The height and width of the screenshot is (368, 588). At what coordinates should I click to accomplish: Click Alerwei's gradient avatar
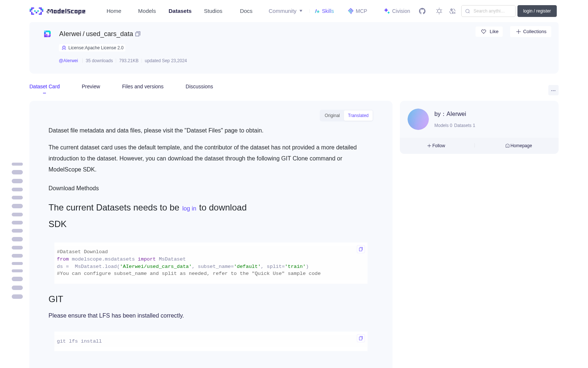coord(418,119)
